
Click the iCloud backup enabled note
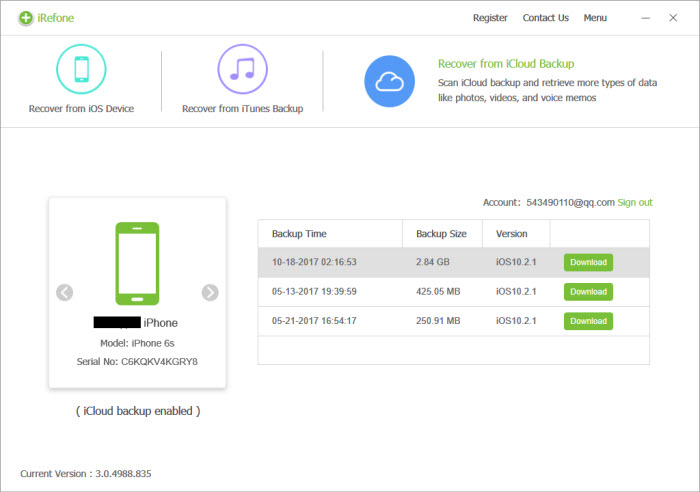pos(138,411)
